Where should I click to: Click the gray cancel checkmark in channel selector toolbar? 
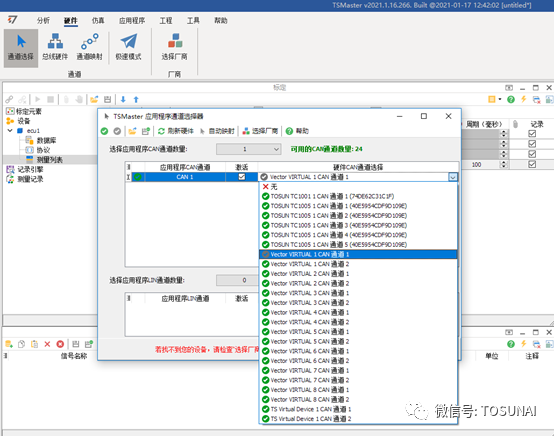(117, 131)
